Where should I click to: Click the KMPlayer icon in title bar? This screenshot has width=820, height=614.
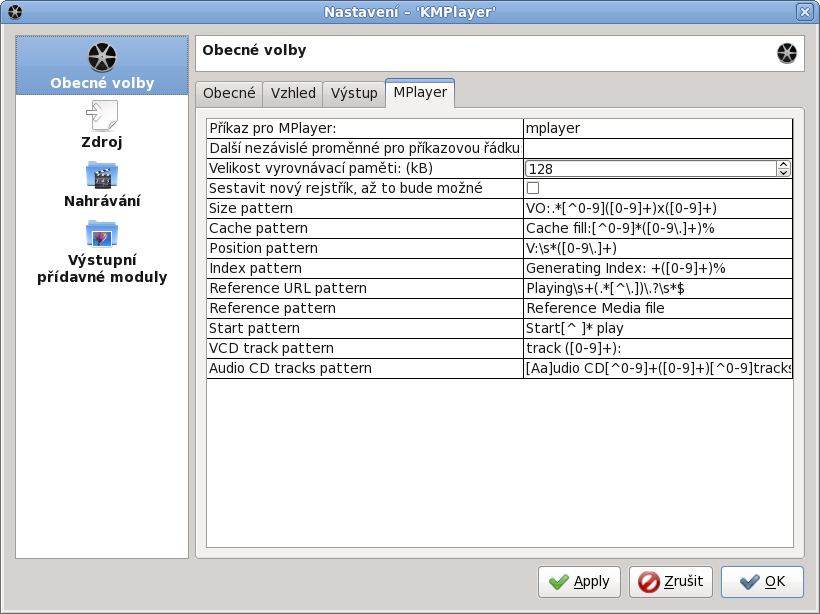point(14,12)
